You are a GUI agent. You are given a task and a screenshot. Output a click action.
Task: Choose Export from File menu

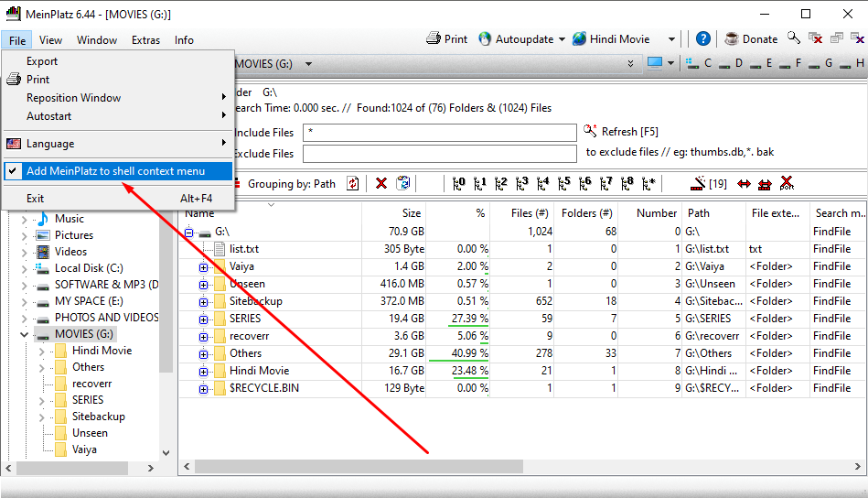click(x=118, y=61)
